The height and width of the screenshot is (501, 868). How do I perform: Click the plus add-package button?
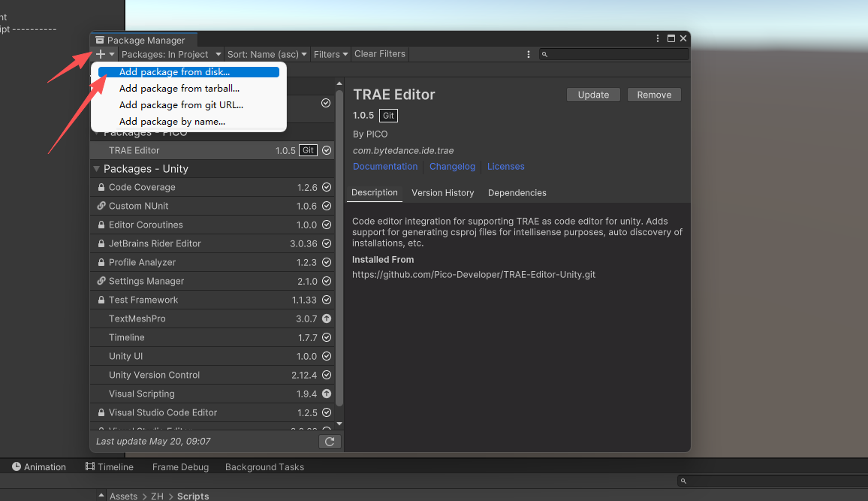[100, 54]
